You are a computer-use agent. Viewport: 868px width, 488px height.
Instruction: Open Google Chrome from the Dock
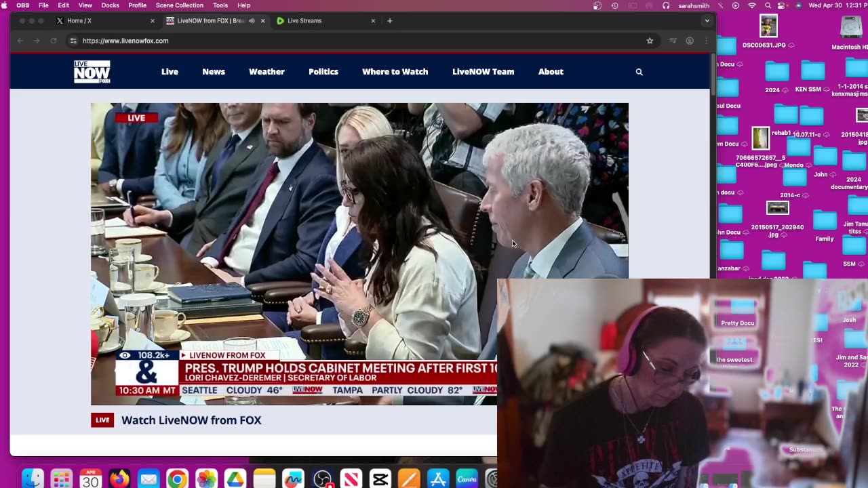tap(177, 479)
